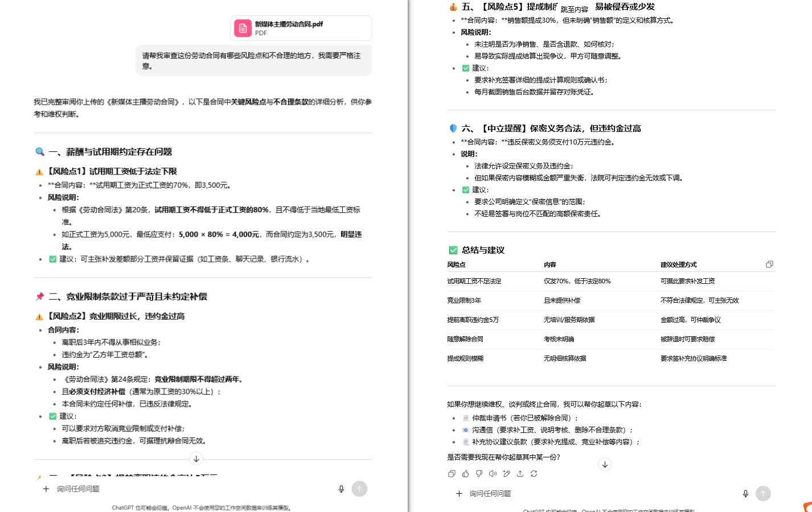
Task: Click pushpin icon beside 二、竞业限制条款
Action: coord(40,296)
